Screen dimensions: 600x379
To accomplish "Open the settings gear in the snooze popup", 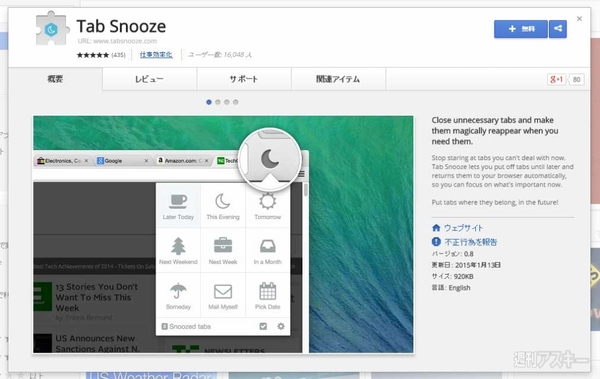I will click(281, 327).
